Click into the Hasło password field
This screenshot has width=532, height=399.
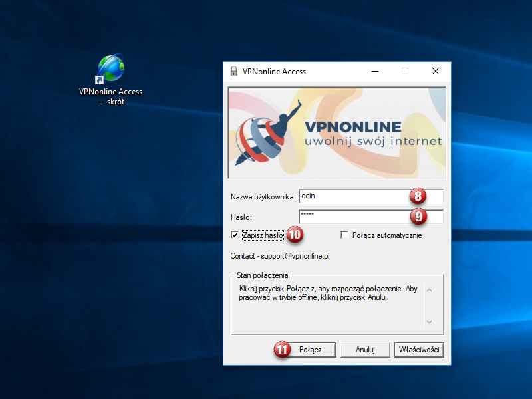tap(371, 217)
